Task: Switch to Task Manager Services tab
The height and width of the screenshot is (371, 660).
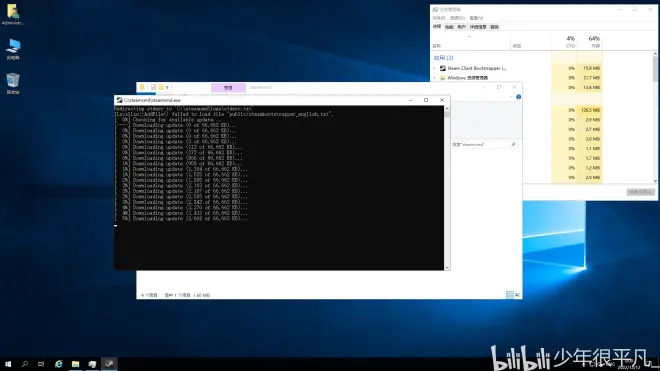Action: click(495, 27)
